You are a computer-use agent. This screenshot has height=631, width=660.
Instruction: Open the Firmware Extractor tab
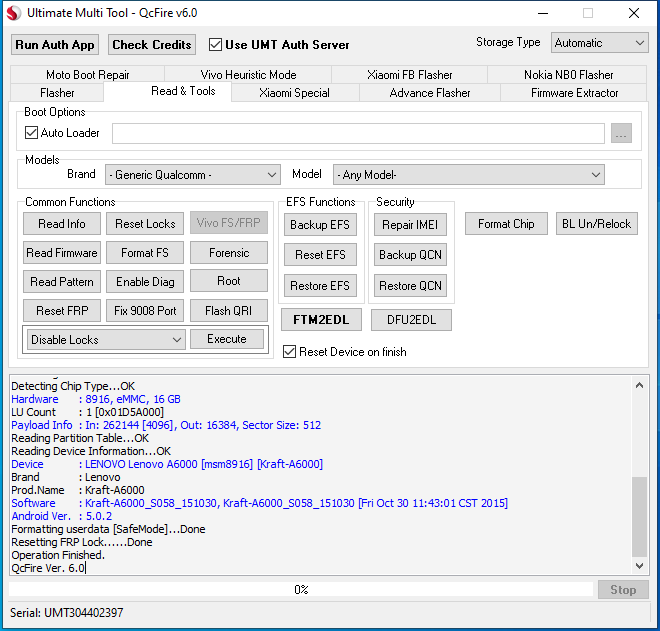click(x=575, y=93)
